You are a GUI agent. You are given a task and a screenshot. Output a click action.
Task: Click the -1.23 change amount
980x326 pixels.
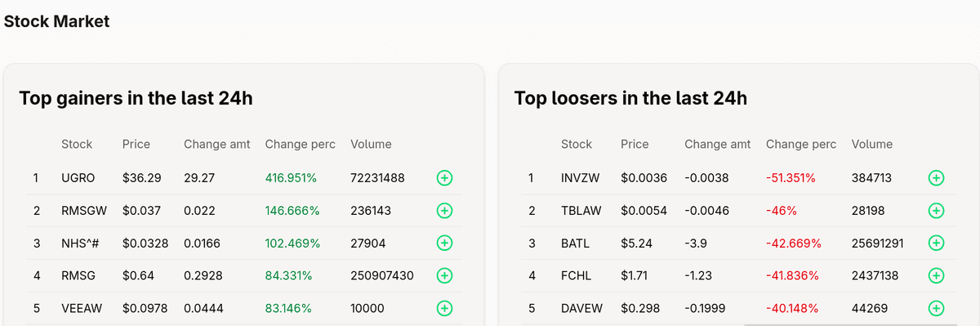coord(699,275)
